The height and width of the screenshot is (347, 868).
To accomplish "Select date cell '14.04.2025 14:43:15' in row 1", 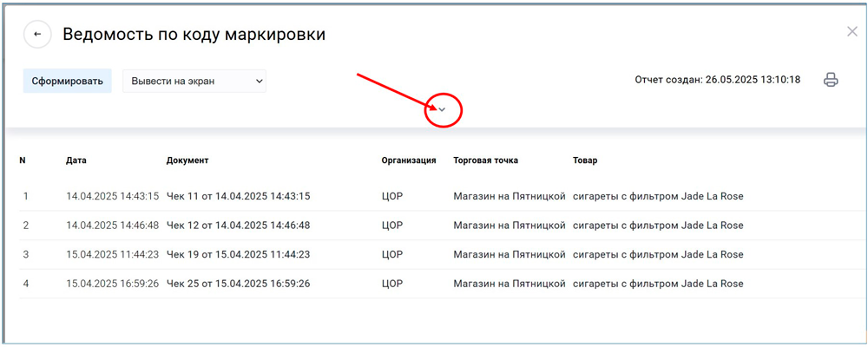I will pyautogui.click(x=112, y=196).
